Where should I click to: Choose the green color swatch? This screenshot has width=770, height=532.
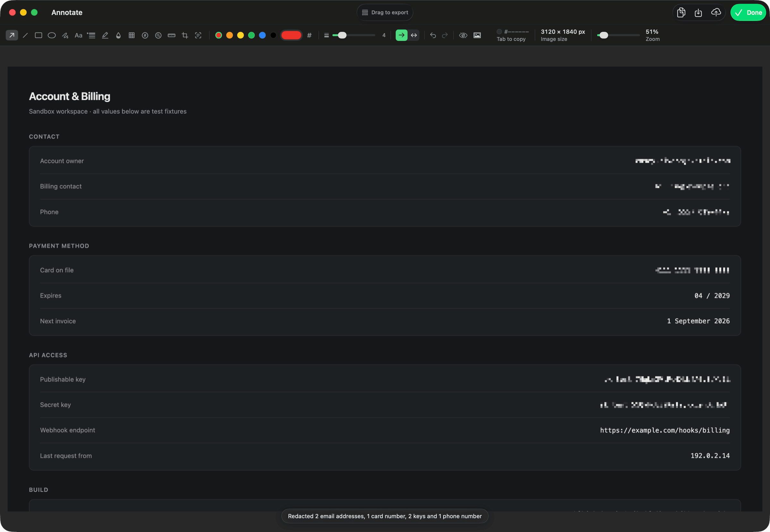pos(252,35)
